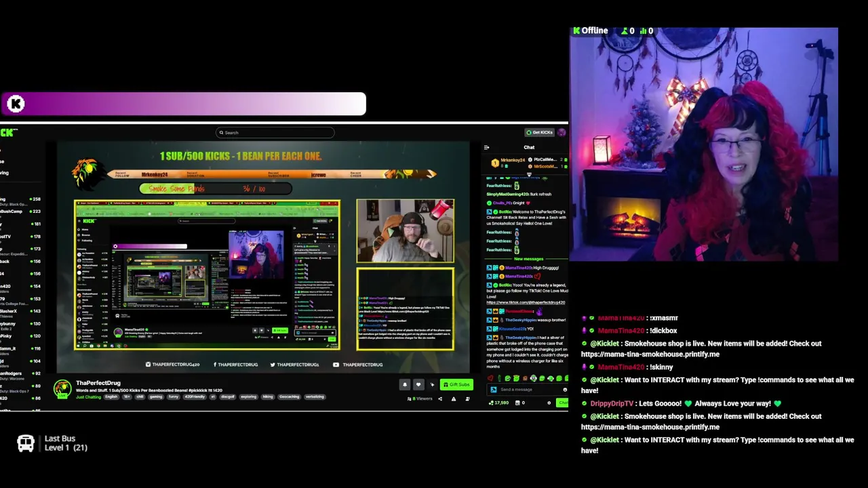Click the New messages divider in chat
This screenshot has height=488, width=868.
point(528,259)
